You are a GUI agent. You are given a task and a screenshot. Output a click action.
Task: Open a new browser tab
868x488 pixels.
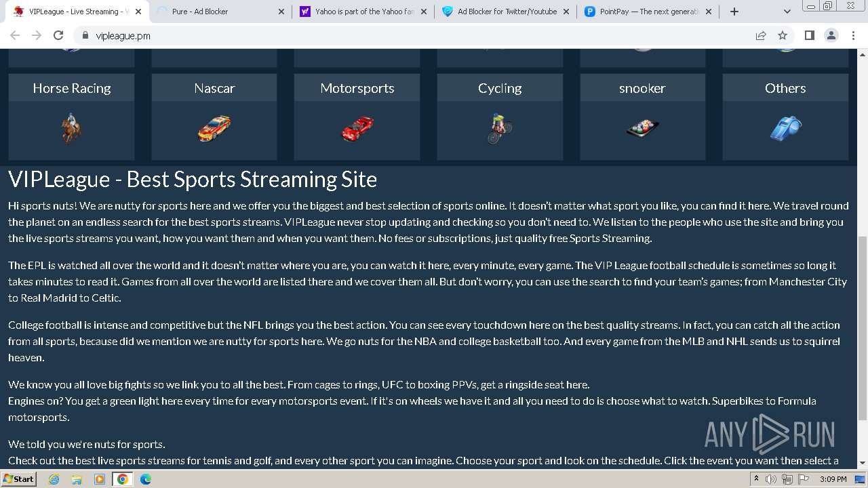[734, 12]
